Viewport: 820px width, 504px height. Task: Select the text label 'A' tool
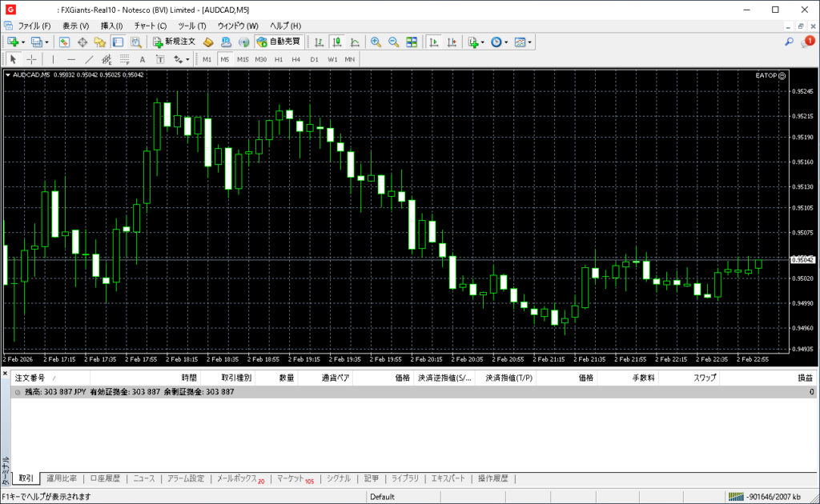click(143, 59)
